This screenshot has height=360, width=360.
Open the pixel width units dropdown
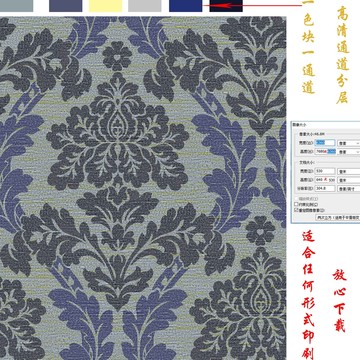[x=349, y=143]
